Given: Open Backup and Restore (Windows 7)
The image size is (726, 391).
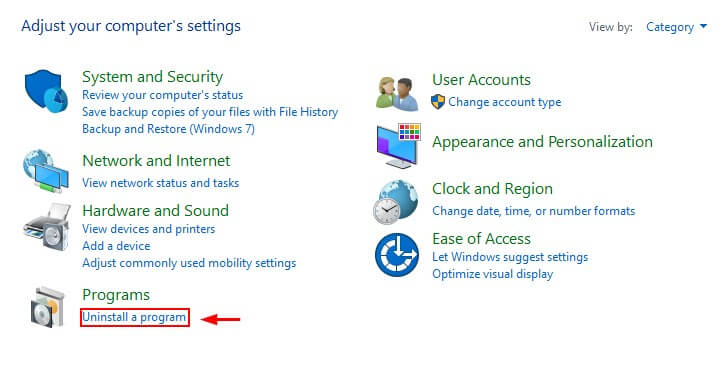Looking at the screenshot, I should (x=169, y=129).
